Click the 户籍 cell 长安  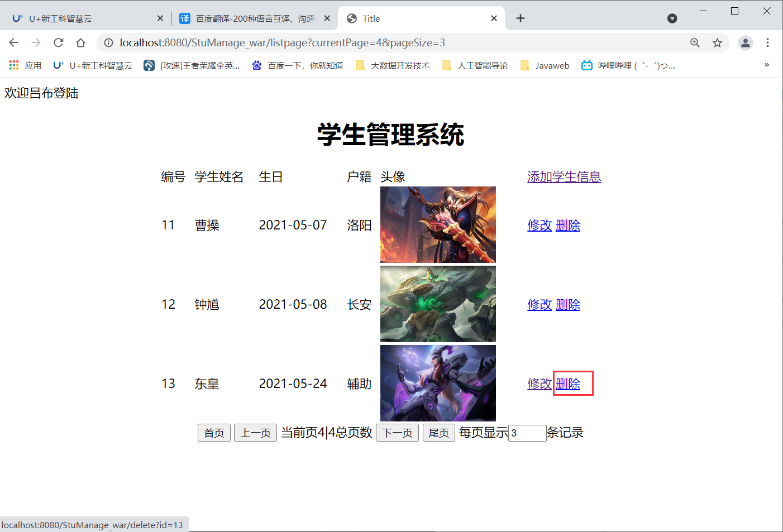tap(359, 305)
